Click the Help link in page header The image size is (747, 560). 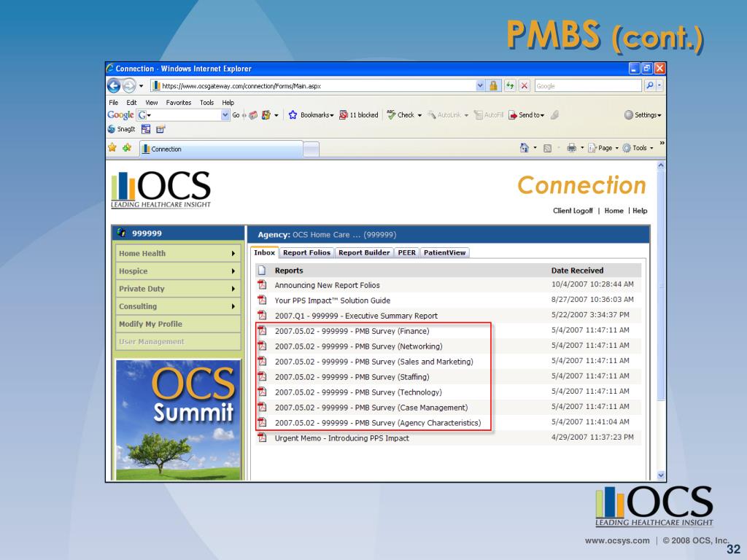click(640, 211)
